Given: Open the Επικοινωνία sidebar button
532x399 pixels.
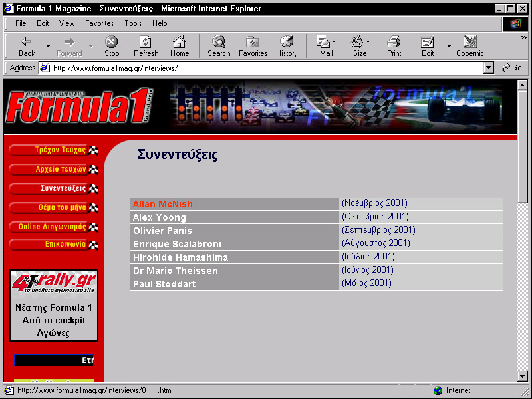Looking at the screenshot, I should pyautogui.click(x=54, y=244).
